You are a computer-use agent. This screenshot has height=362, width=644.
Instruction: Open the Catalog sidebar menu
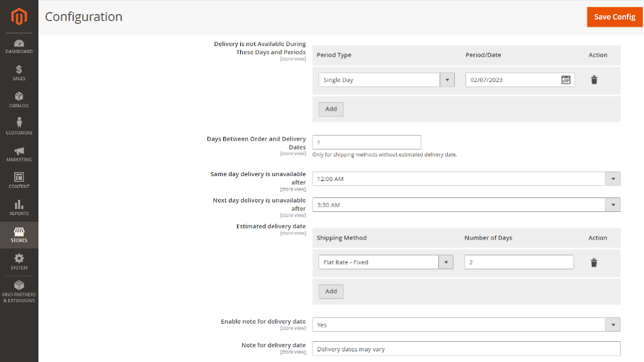point(19,100)
